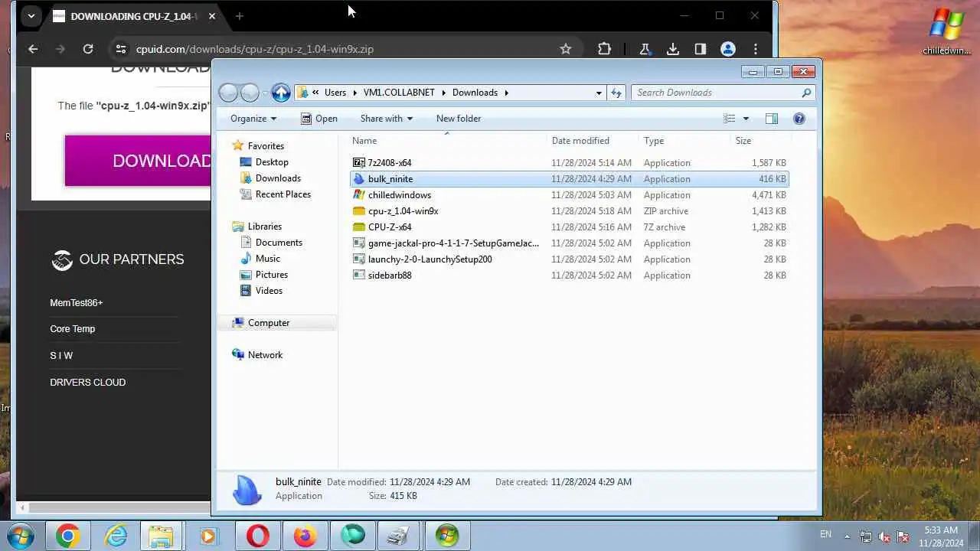Select Downloads in the navigation pane
This screenshot has width=980, height=551.
coord(278,178)
